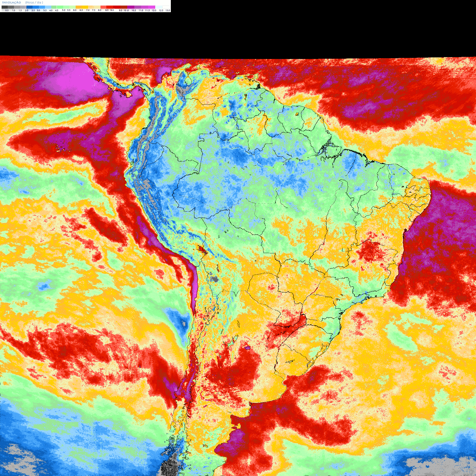This screenshot has width=476, height=476.
Task: Click the 12.0 value on the legend
Action: [x=154, y=10]
